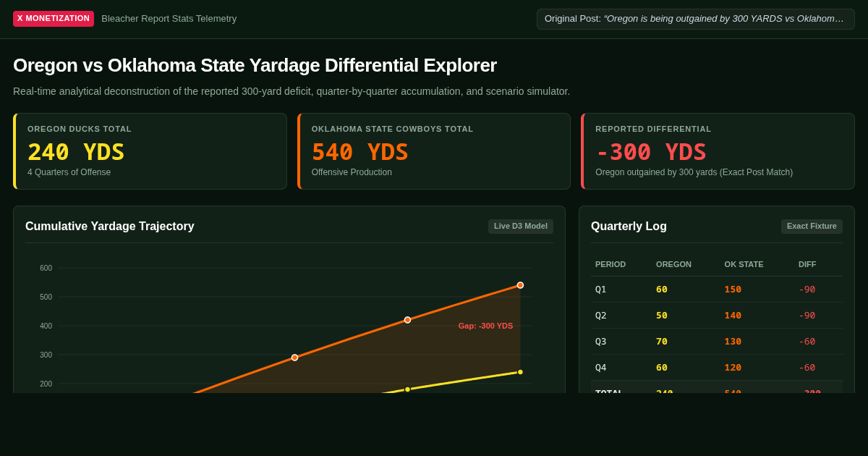Select the Oregon Ducks Total card
This screenshot has width=868, height=456.
tap(150, 151)
